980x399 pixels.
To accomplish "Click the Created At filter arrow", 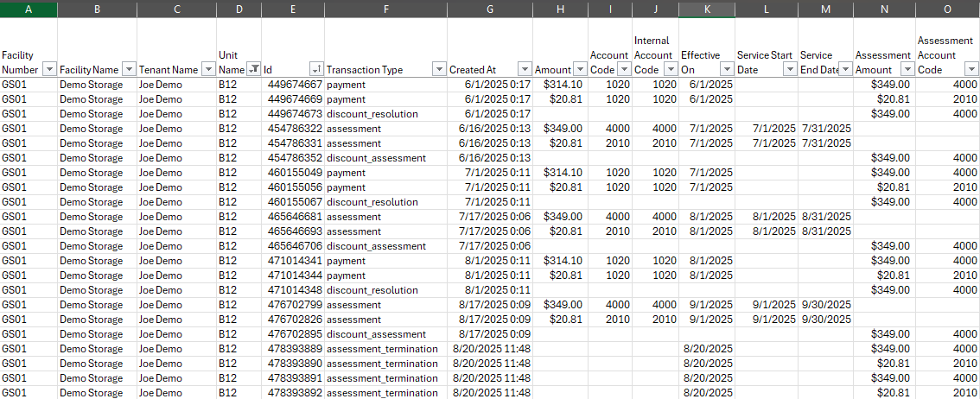I will (525, 70).
